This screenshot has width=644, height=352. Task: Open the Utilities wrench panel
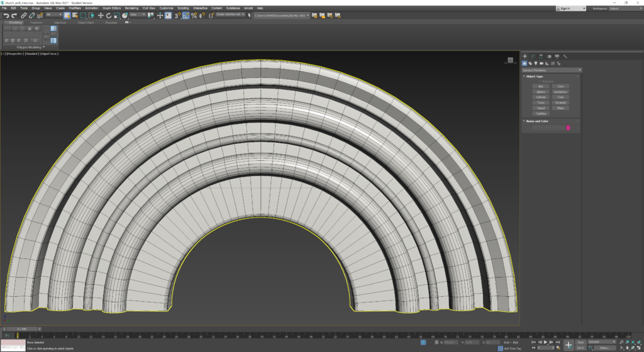(565, 57)
